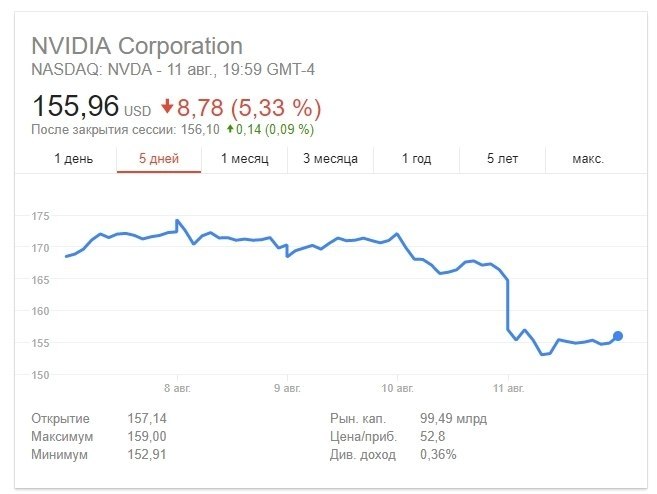Click the red down arrow price change icon
The image size is (657, 494).
(x=168, y=106)
